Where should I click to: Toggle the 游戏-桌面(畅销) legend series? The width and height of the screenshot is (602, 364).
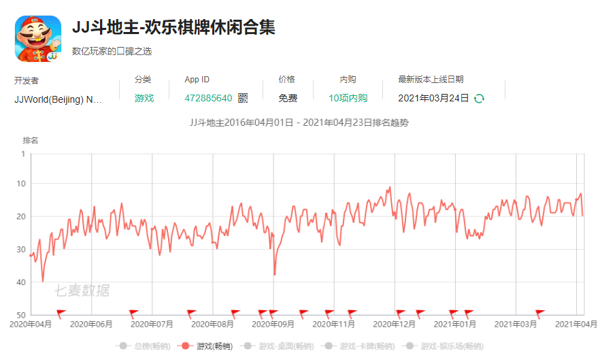pos(278,346)
